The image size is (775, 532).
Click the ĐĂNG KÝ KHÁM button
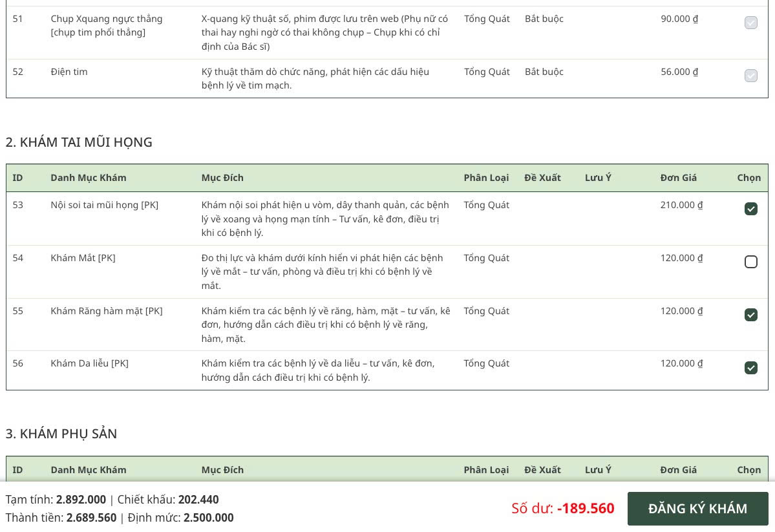pos(697,509)
